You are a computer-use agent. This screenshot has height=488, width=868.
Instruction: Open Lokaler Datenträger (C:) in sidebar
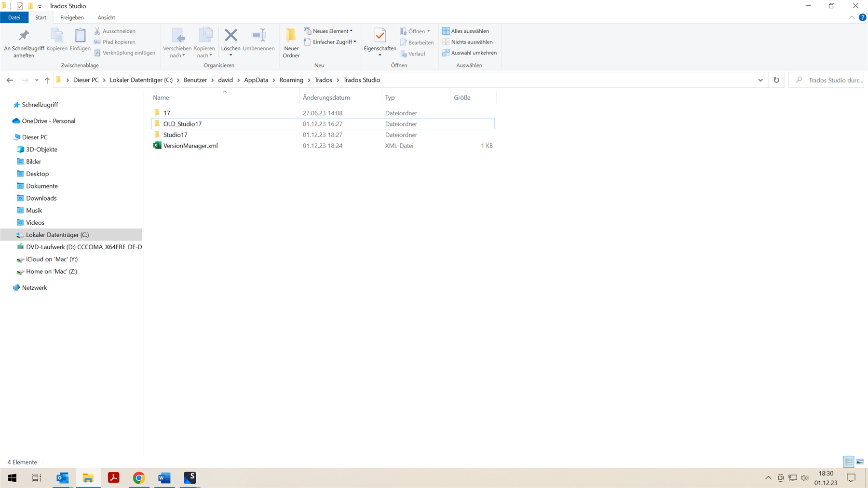coord(71,235)
